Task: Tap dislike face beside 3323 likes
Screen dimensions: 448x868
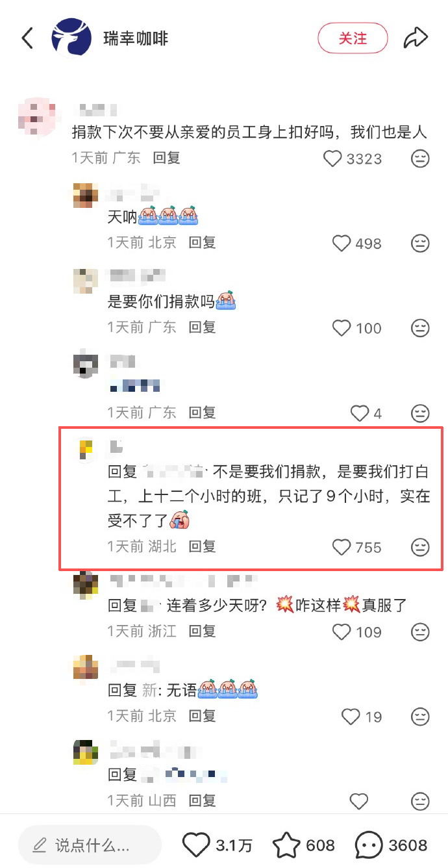Action: coord(421,159)
